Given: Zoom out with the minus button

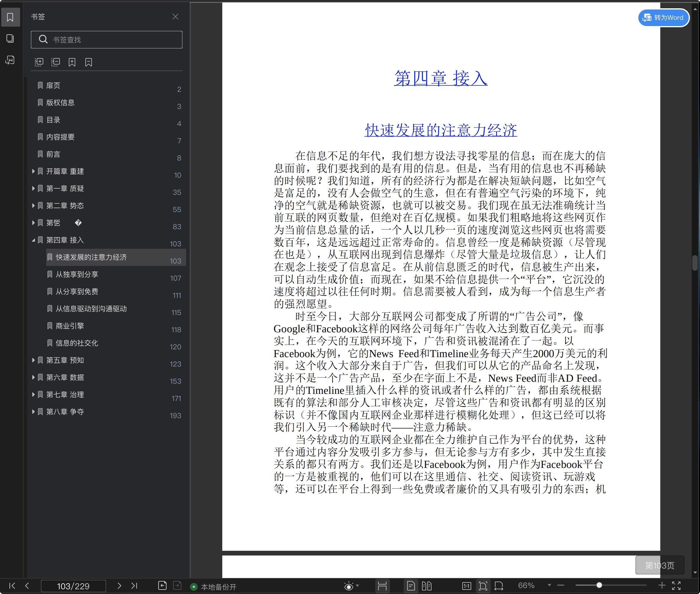Looking at the screenshot, I should coord(561,585).
